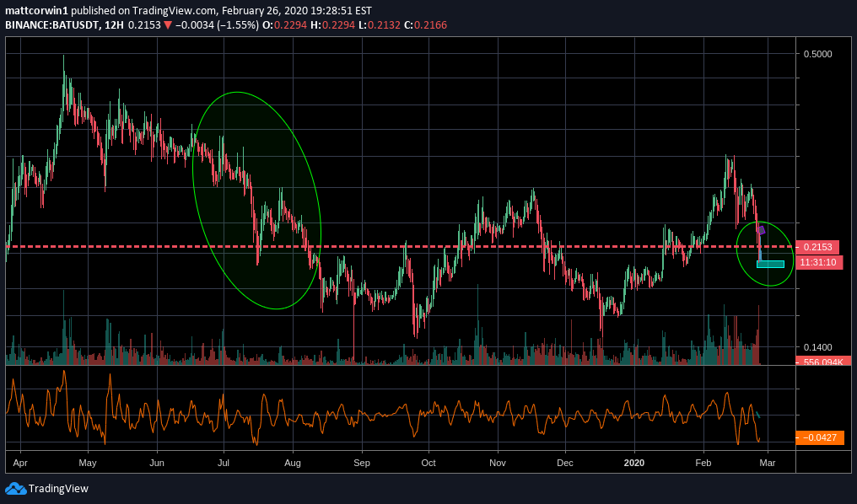Click the Dec label on time axis

pos(565,463)
